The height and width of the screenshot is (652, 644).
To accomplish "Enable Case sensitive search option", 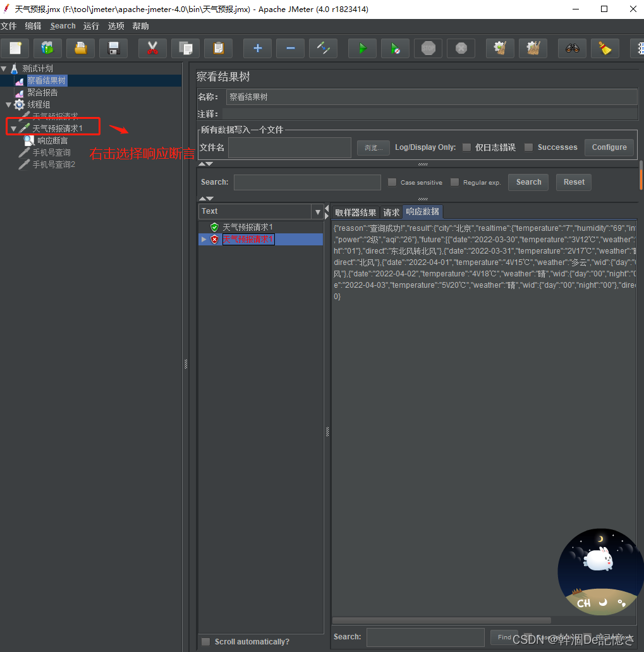I will pos(392,182).
